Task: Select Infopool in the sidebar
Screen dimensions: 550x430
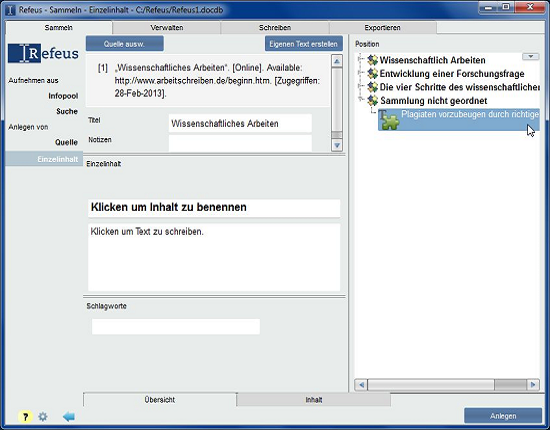Action: coord(63,96)
